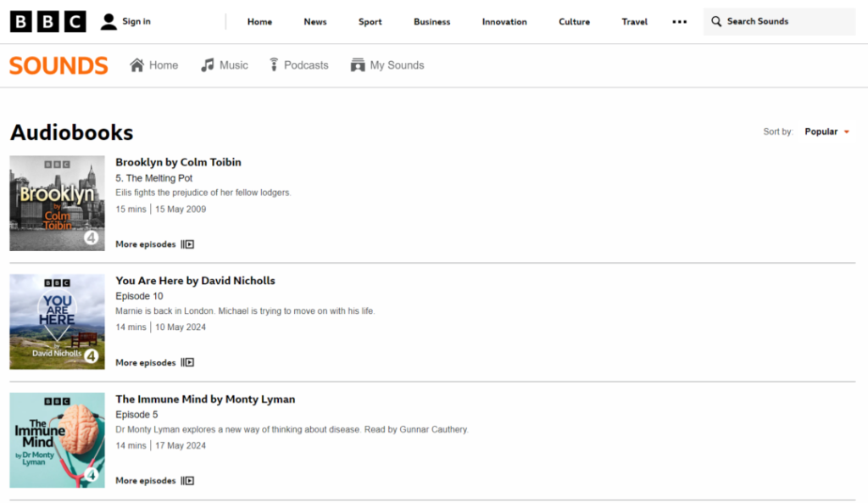Image resolution: width=868 pixels, height=503 pixels.
Task: Open the Podcasts tab
Action: coord(299,65)
